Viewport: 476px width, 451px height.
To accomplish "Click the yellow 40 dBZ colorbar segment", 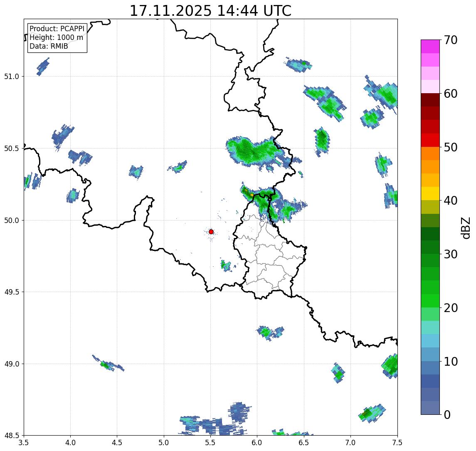I will 430,193.
